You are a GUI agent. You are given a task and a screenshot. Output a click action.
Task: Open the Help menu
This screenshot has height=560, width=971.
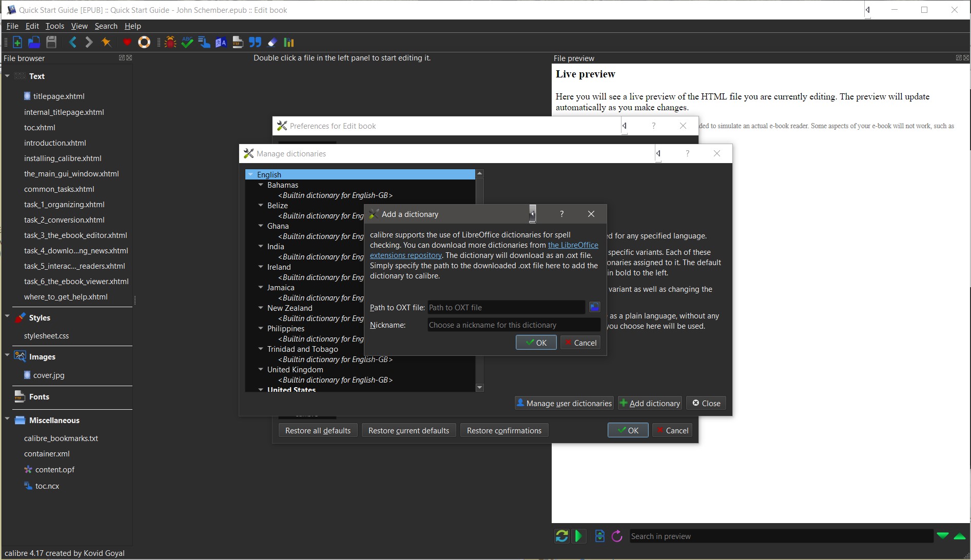133,26
